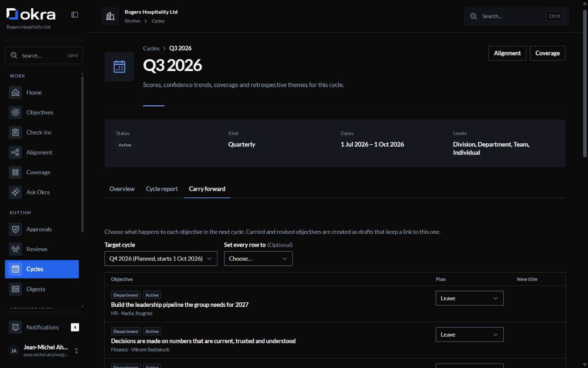588x368 pixels.
Task: Click the notifications count badge 4
Action: (x=75, y=327)
